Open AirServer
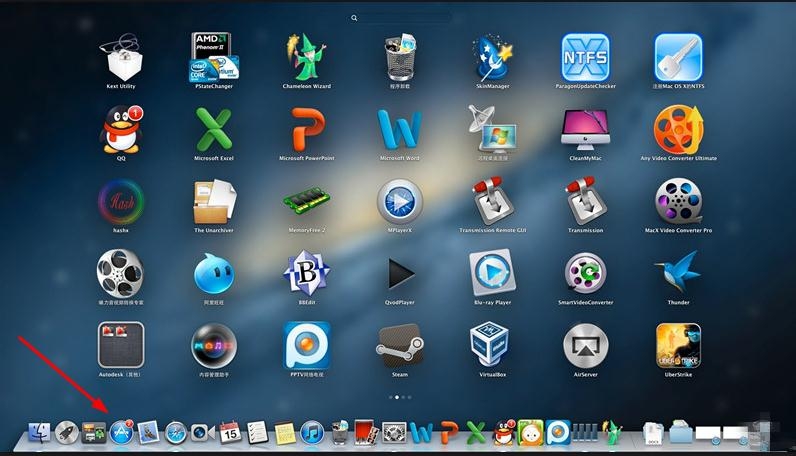 (x=585, y=345)
